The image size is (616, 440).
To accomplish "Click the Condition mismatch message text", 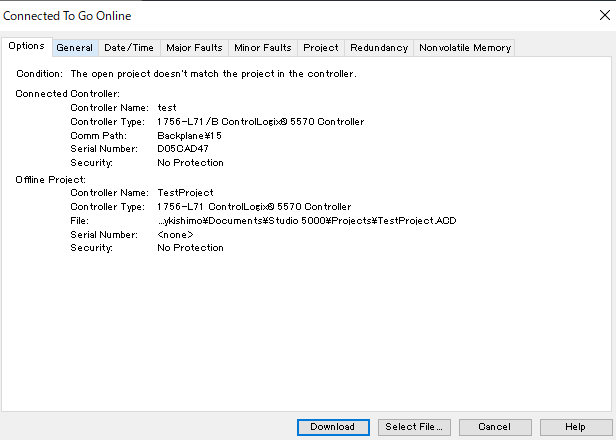I will click(212, 74).
